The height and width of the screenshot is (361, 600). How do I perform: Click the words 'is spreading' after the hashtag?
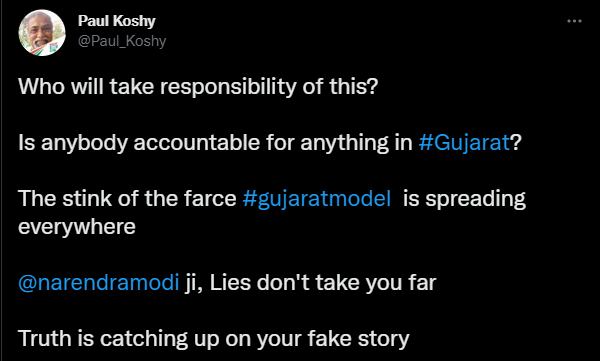464,199
